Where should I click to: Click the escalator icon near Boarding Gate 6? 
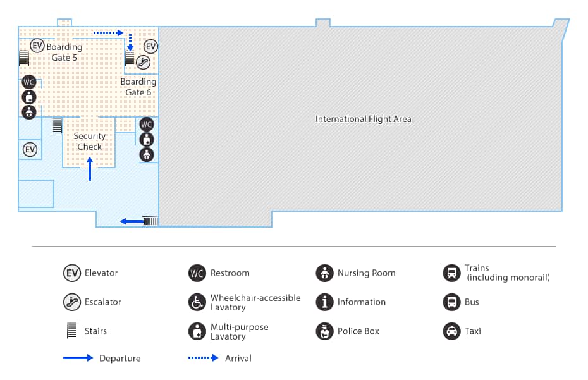[144, 62]
